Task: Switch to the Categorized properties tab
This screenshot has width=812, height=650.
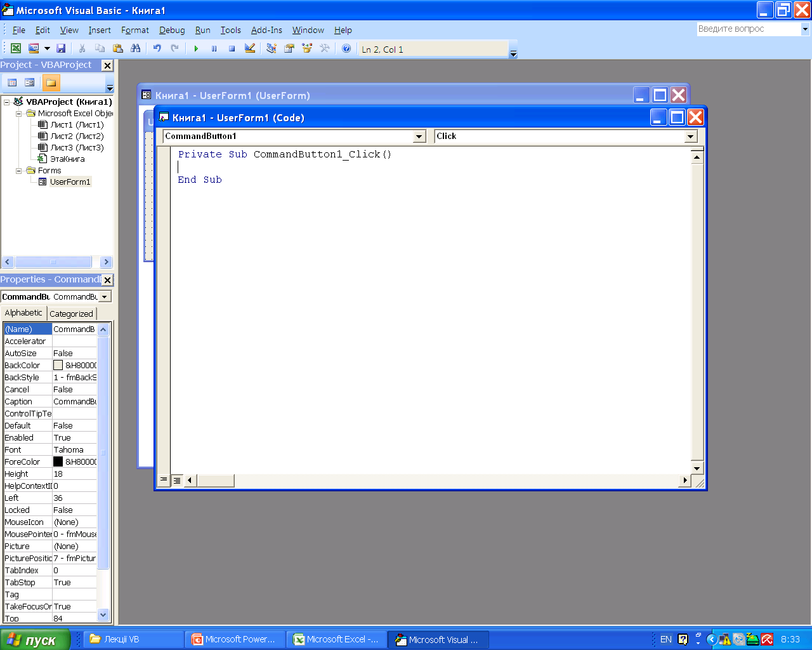Action: pyautogui.click(x=71, y=314)
